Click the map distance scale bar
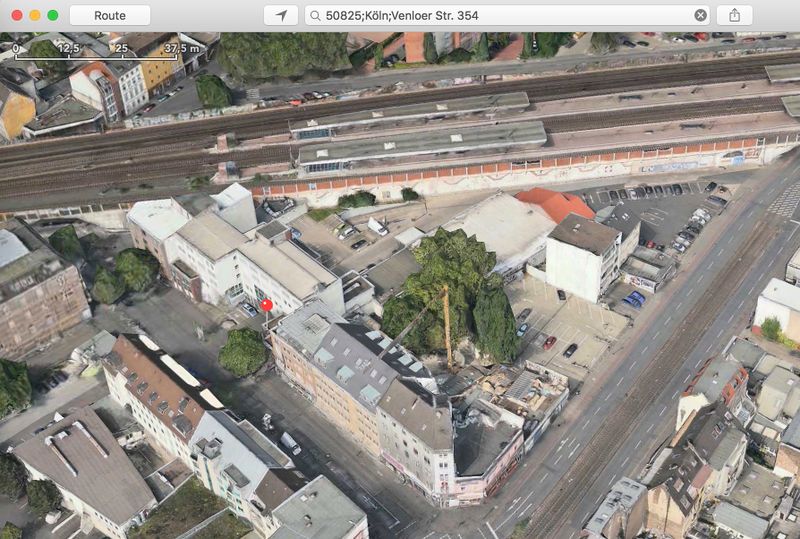 (95, 57)
